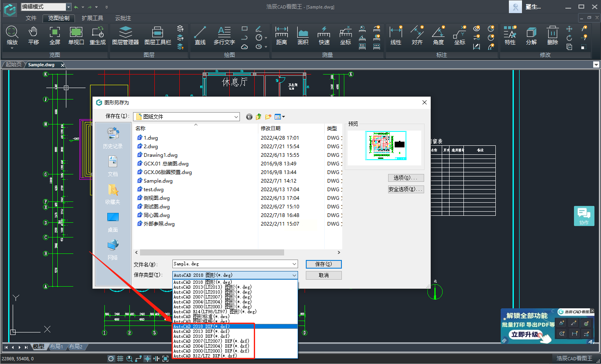Select the 缩放 zoom tool

coord(12,35)
